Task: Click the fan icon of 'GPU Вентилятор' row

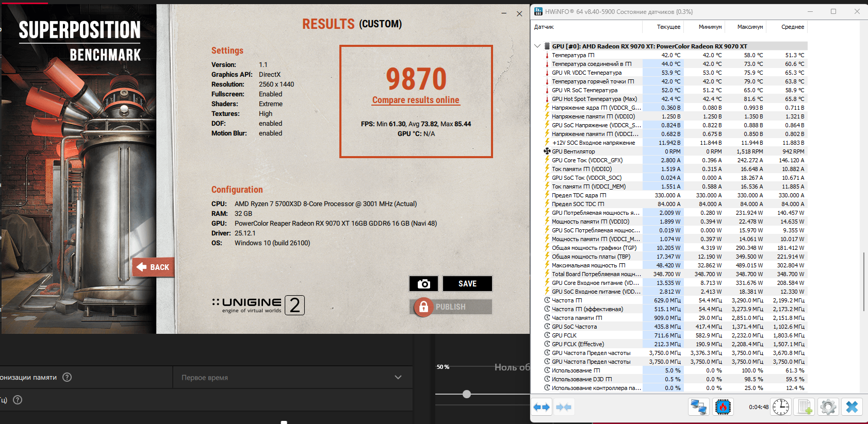Action: click(547, 151)
